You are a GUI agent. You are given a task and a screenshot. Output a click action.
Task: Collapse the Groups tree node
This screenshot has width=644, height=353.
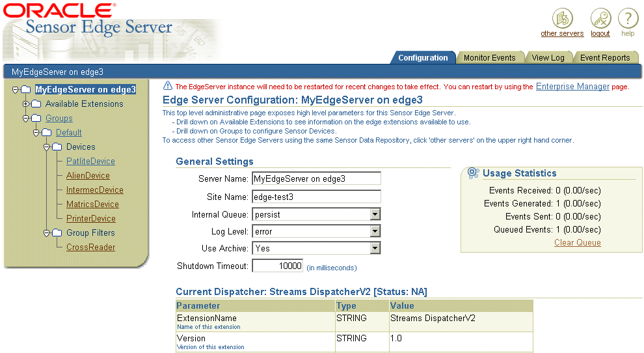[25, 119]
